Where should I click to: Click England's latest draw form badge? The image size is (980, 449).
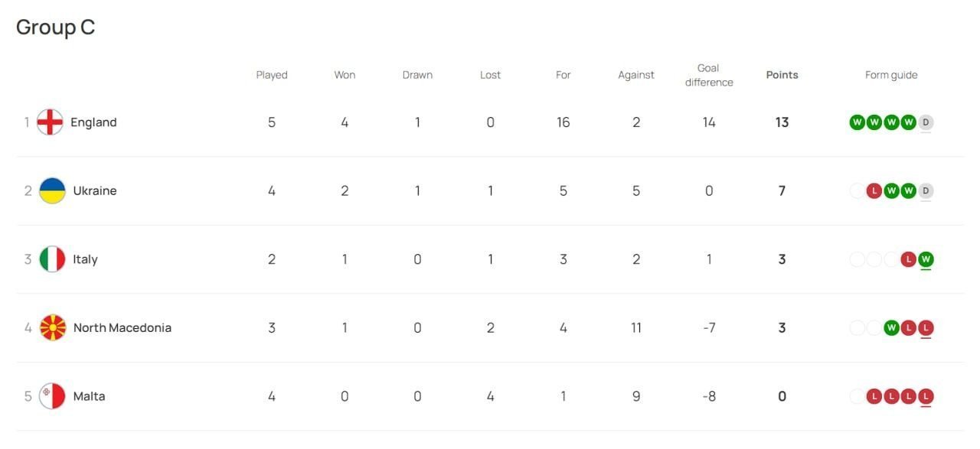(926, 122)
